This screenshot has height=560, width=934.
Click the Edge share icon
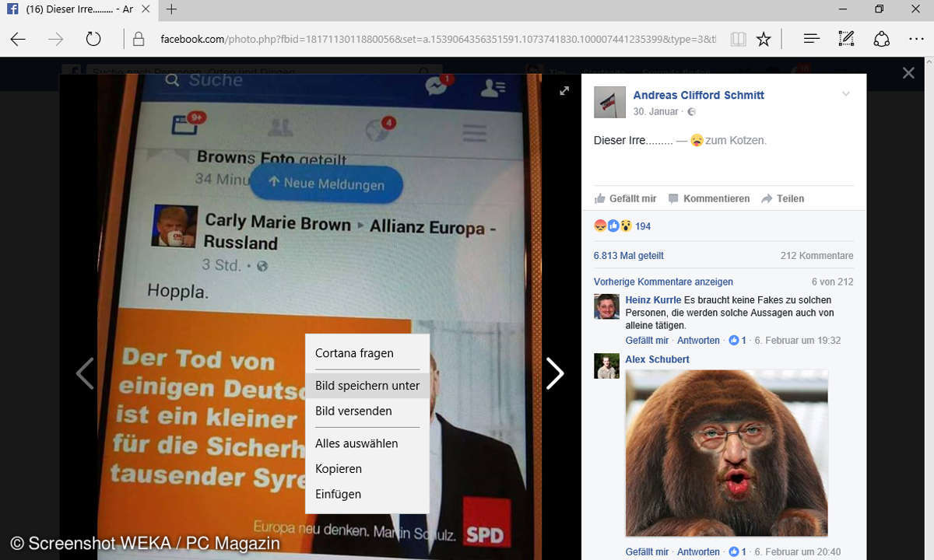pyautogui.click(x=881, y=39)
